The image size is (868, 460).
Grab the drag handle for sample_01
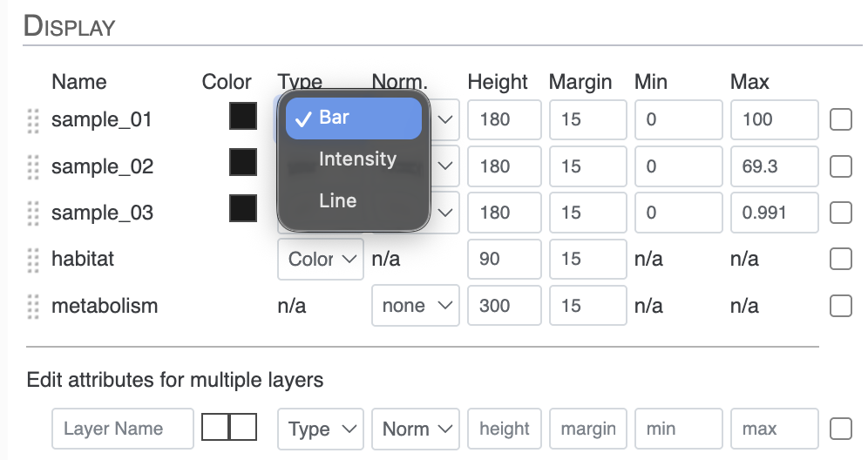(34, 120)
